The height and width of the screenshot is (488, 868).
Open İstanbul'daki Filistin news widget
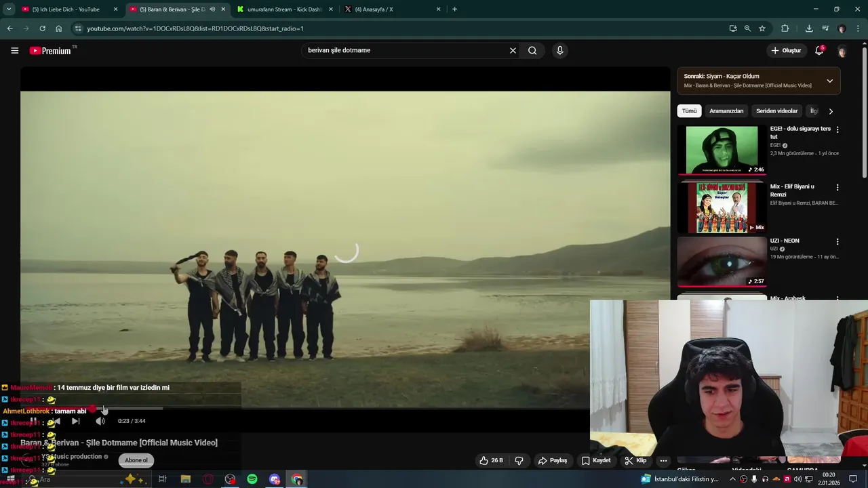tap(680, 479)
